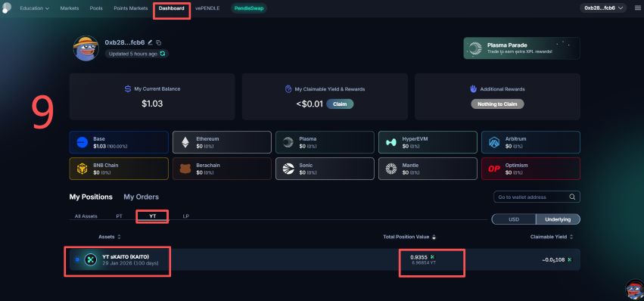Screen dimensions: 644x301
Task: Switch value display to USD
Action: pyautogui.click(x=514, y=219)
